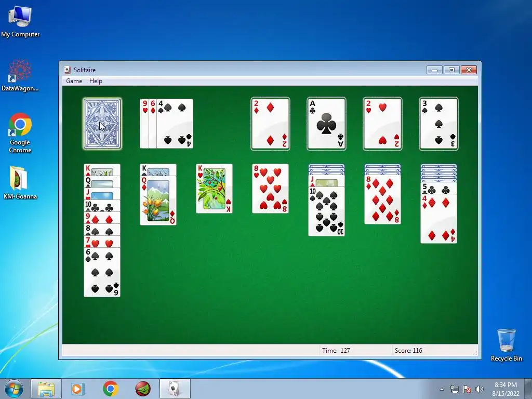
Task: Select the 4 of spades waste card
Action: pyautogui.click(x=175, y=124)
